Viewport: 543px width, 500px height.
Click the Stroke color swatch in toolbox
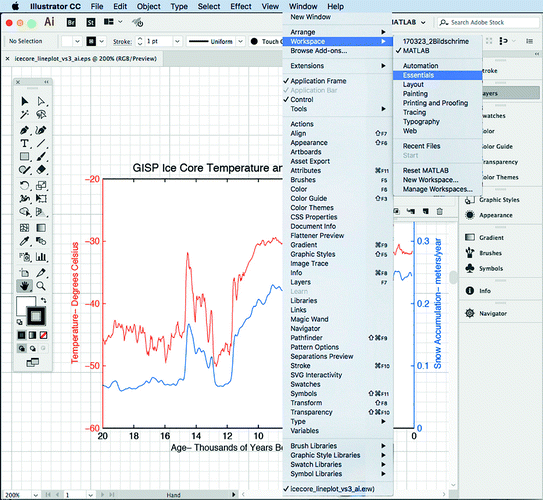36,316
